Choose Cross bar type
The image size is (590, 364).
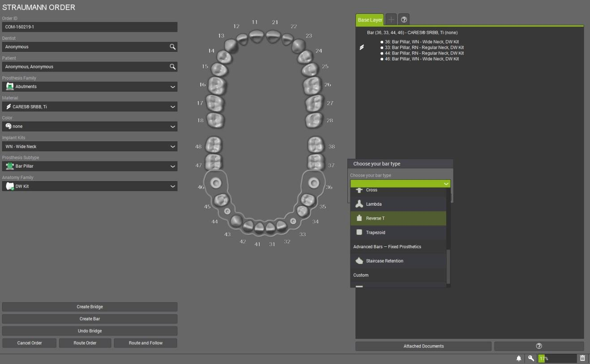398,190
